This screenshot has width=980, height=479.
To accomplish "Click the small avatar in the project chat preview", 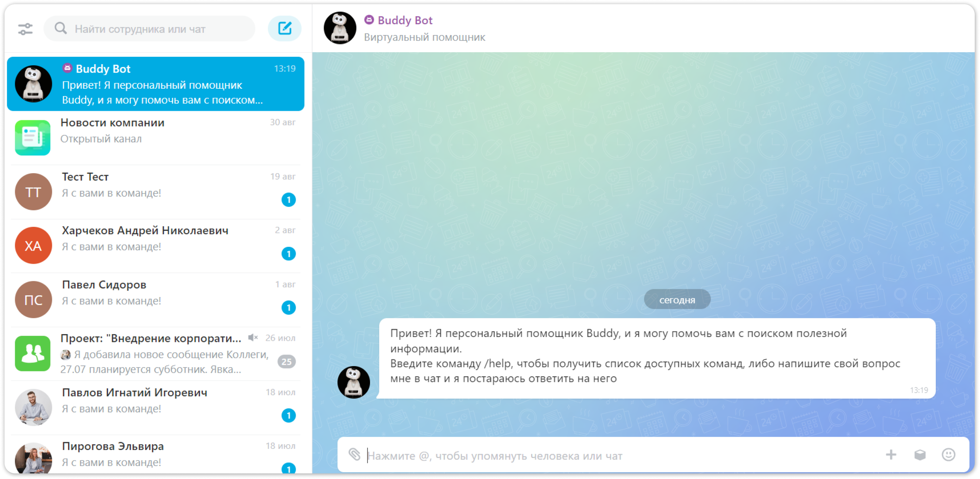I will pos(66,355).
